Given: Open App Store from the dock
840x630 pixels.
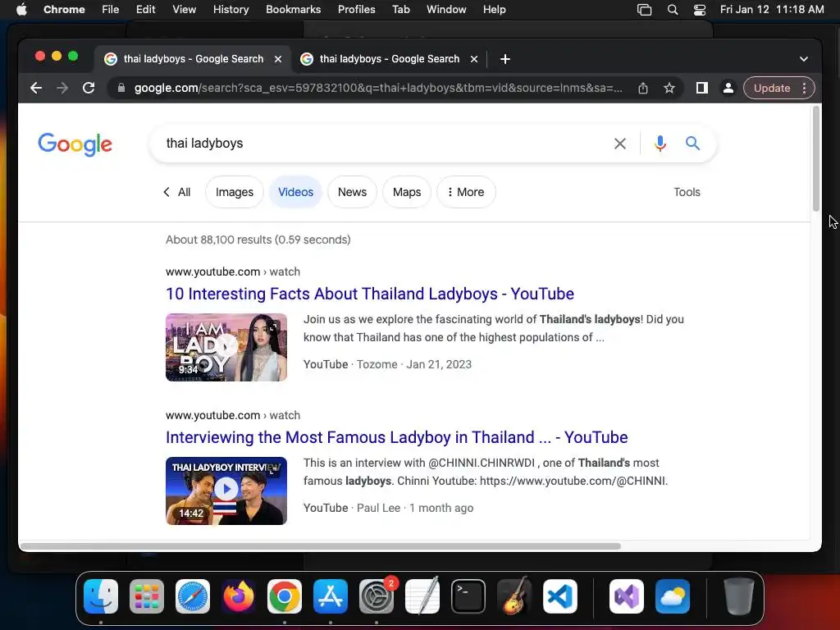Looking at the screenshot, I should [331, 596].
